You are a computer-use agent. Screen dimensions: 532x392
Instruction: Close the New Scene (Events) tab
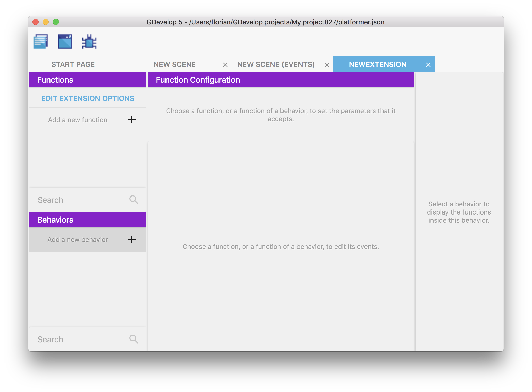pyautogui.click(x=327, y=65)
